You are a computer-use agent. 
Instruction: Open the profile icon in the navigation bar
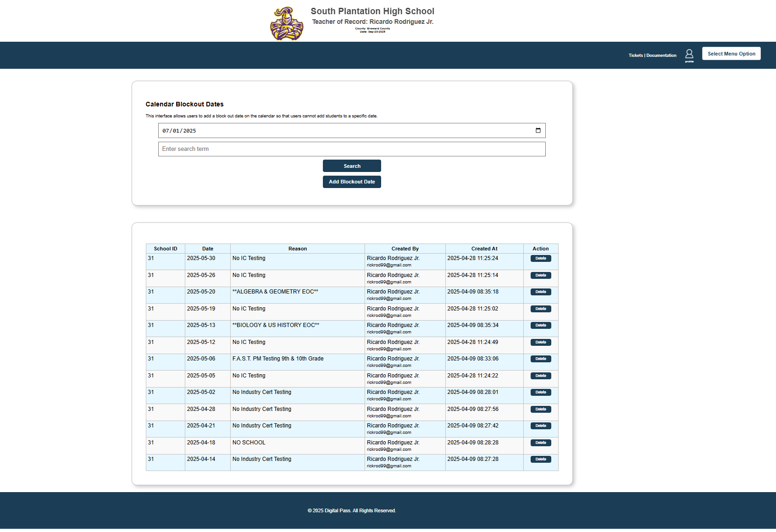[x=689, y=54]
